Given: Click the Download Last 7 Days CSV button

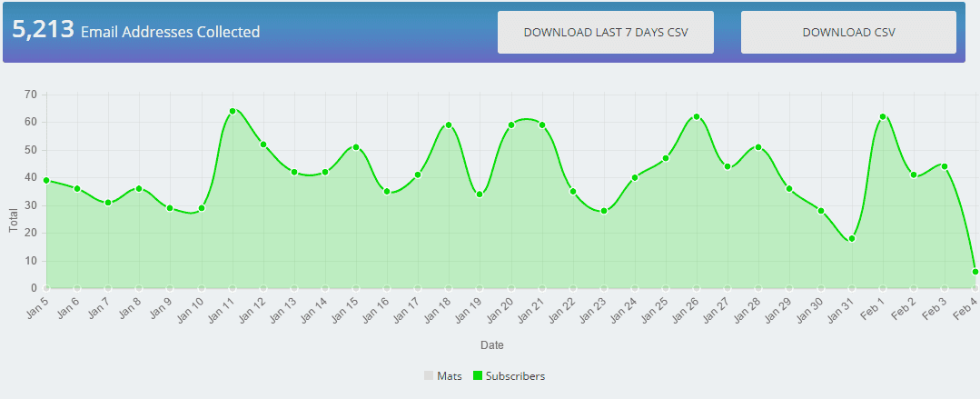Looking at the screenshot, I should coord(605,33).
